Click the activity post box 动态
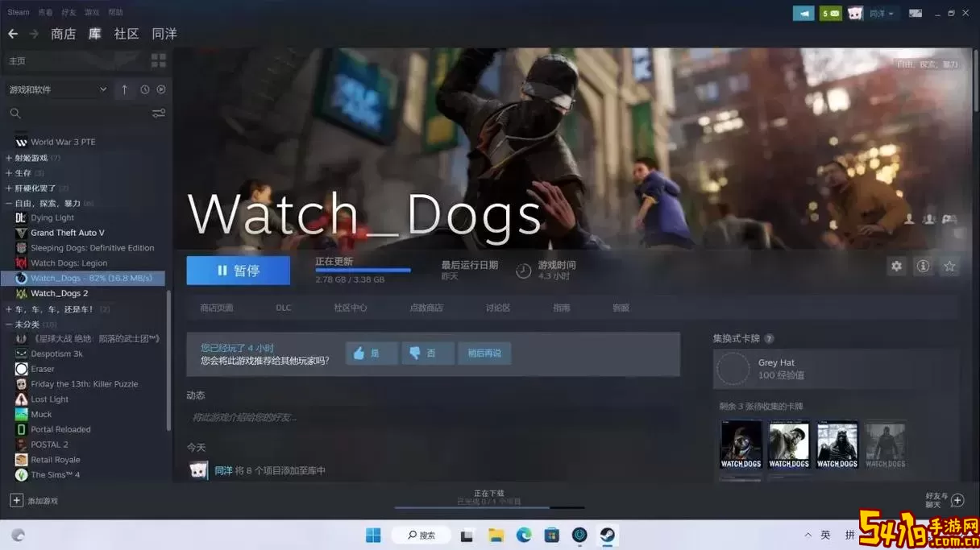Screen dimensions: 980x550 point(434,417)
